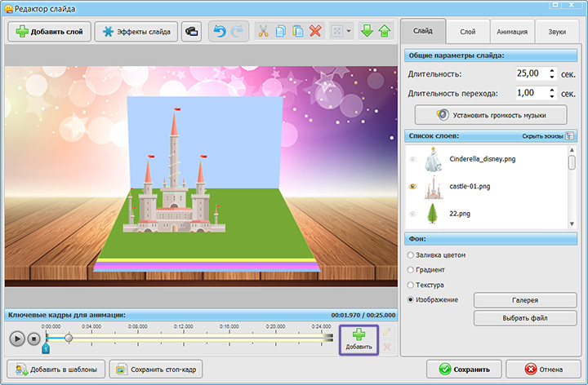
Task: Cancel with the Отмена button
Action: 543,370
